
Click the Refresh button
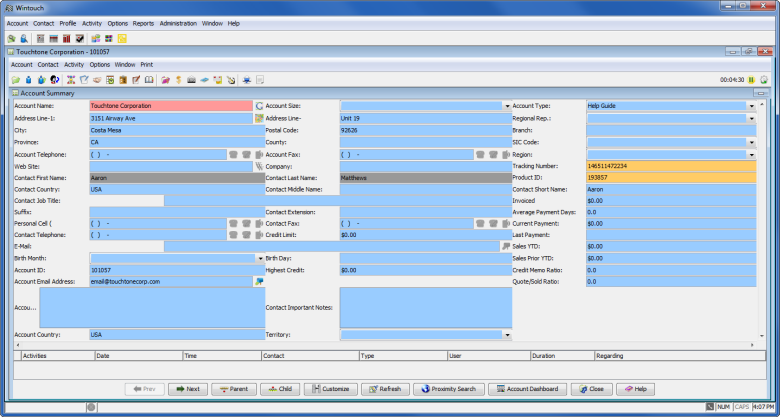(385, 389)
